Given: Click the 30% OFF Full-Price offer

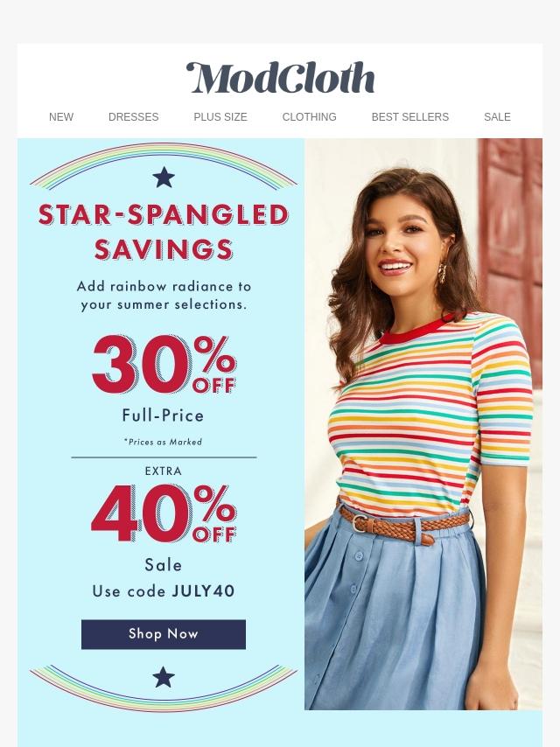Looking at the screenshot, I should pos(164,379).
